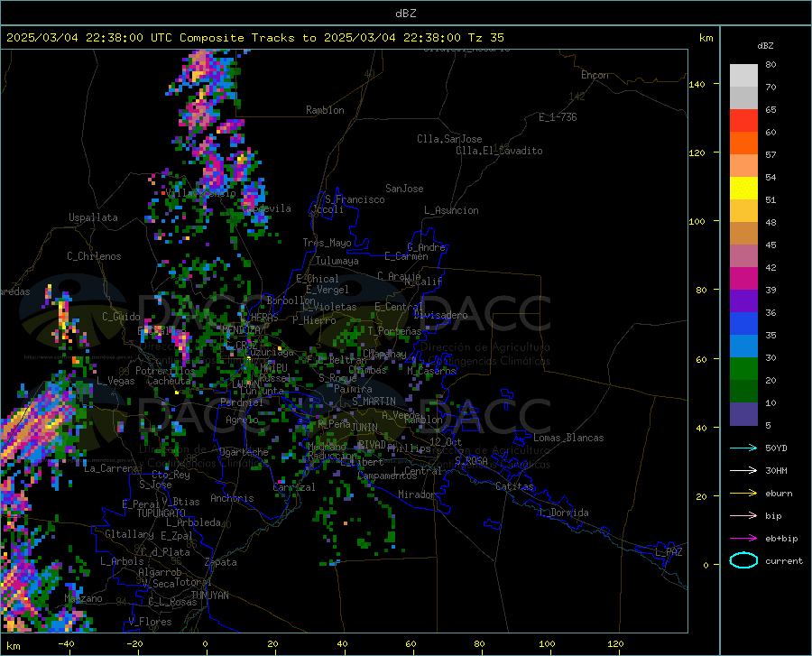The image size is (812, 656).
Task: Click the 50YD cyan arrow legend icon
Action: point(743,448)
